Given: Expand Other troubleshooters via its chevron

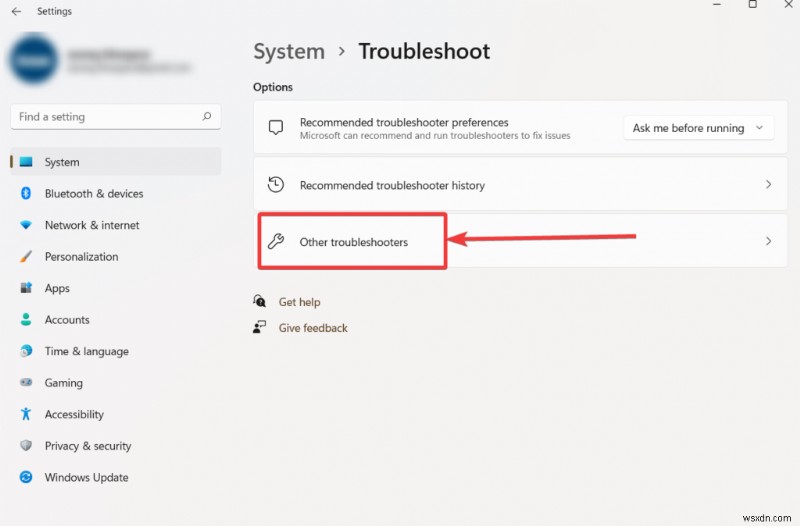Looking at the screenshot, I should click(x=768, y=241).
